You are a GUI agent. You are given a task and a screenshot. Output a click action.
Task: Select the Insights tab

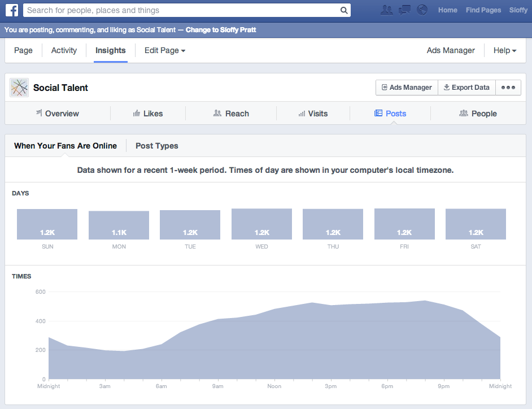point(110,50)
